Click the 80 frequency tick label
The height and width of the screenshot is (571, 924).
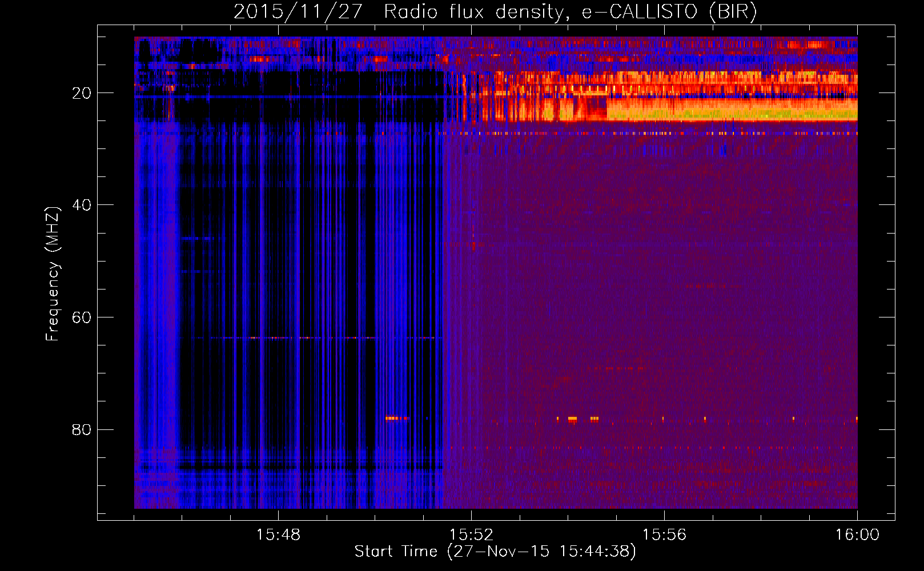click(82, 429)
